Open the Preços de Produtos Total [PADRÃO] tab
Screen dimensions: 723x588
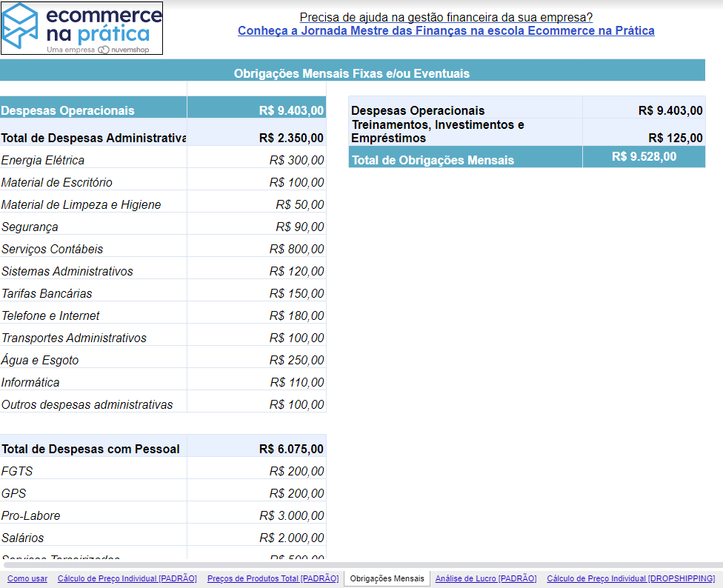coord(273,578)
